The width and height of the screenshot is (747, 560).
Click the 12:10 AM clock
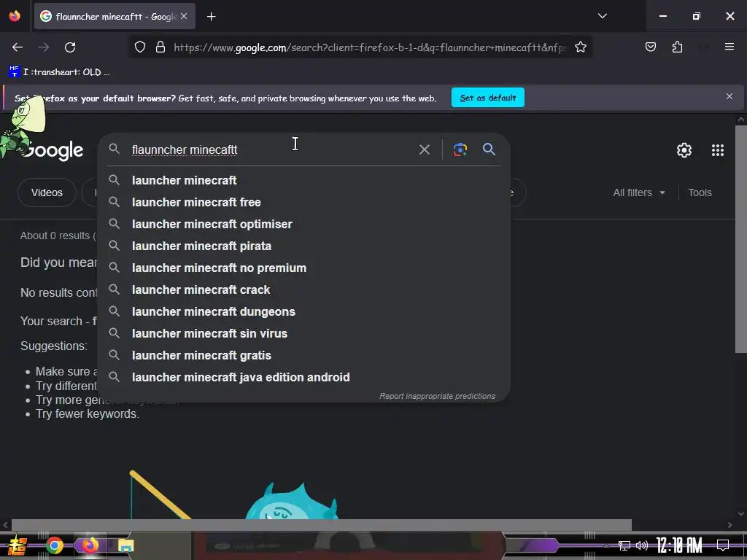tap(679, 545)
